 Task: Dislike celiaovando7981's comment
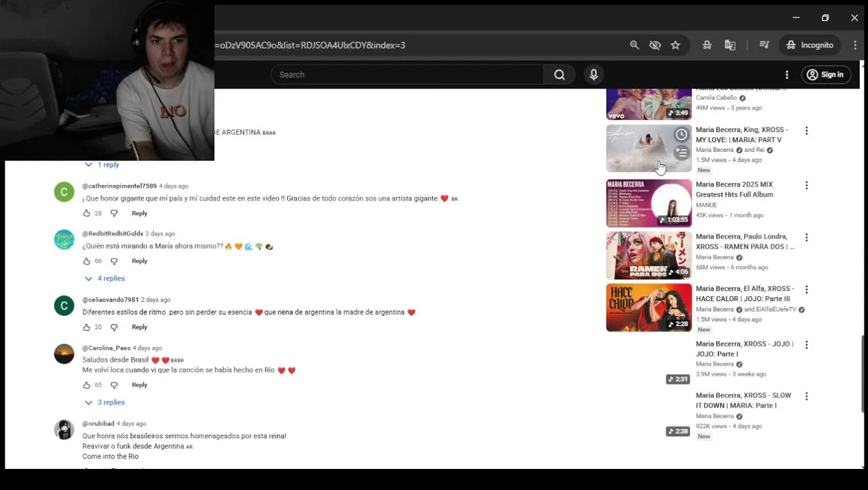114,327
